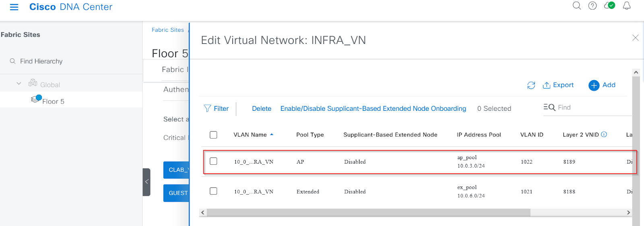Click the horizontal scrollbar right arrow

(628, 212)
